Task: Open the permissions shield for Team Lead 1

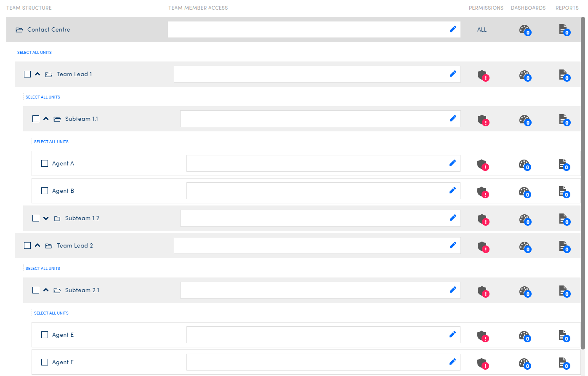Action: [483, 75]
